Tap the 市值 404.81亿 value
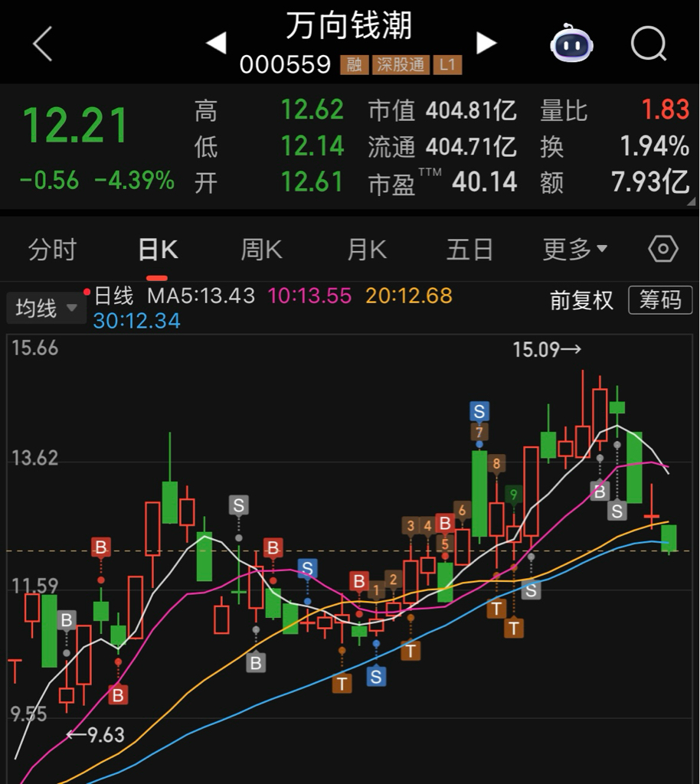Screen dimensions: 700x784 tap(471, 110)
